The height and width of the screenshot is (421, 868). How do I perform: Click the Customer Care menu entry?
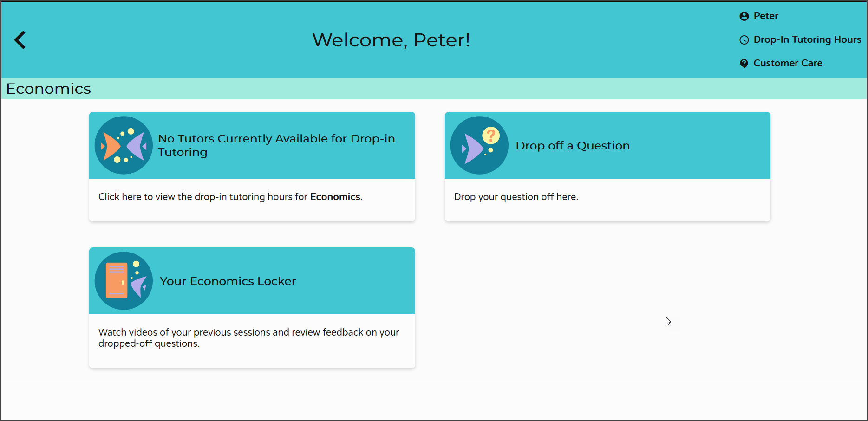788,63
